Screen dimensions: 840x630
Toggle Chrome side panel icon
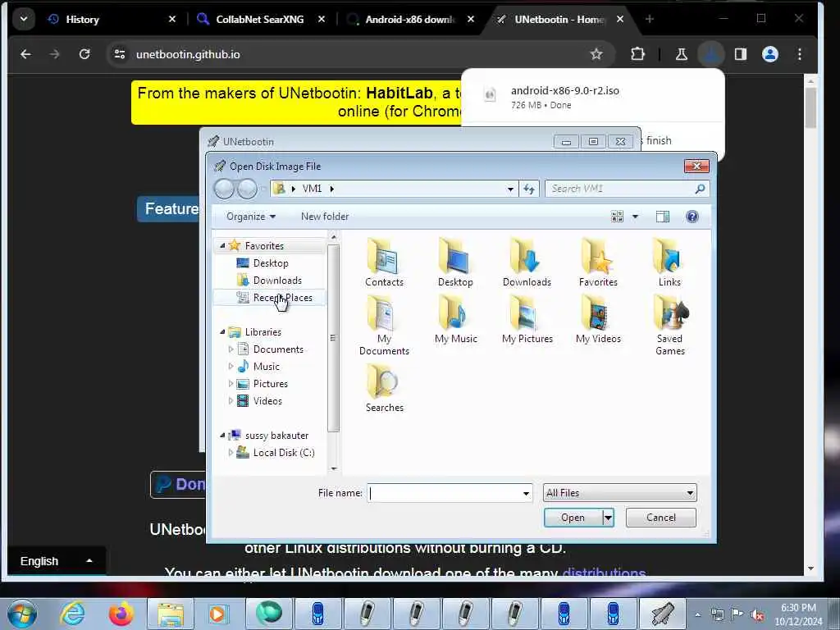click(x=741, y=54)
